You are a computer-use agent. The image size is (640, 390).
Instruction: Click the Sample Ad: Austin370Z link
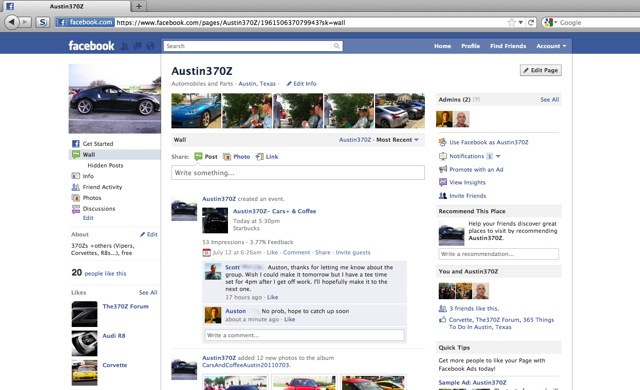(472, 383)
